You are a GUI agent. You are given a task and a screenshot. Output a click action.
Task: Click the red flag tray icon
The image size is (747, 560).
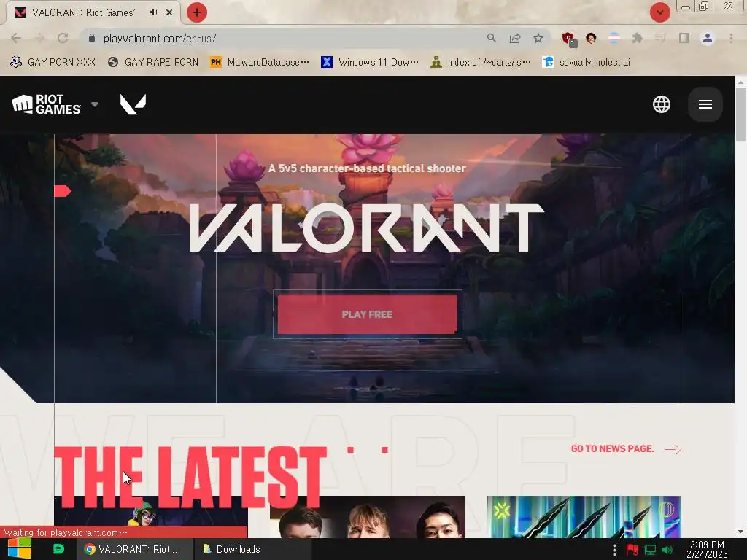(x=632, y=550)
